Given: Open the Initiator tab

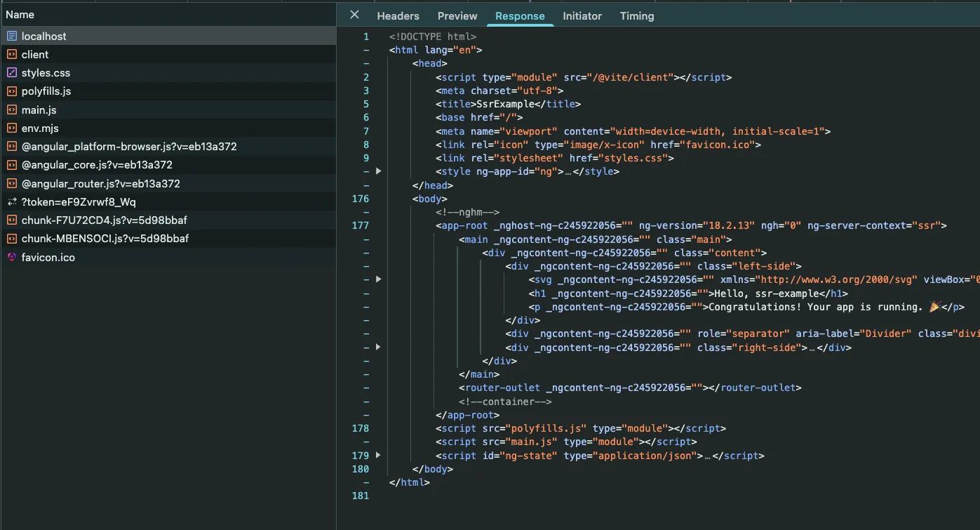Looking at the screenshot, I should (x=582, y=16).
